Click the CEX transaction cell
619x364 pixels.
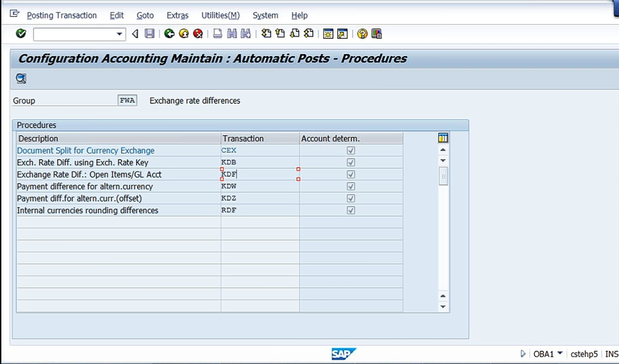260,150
